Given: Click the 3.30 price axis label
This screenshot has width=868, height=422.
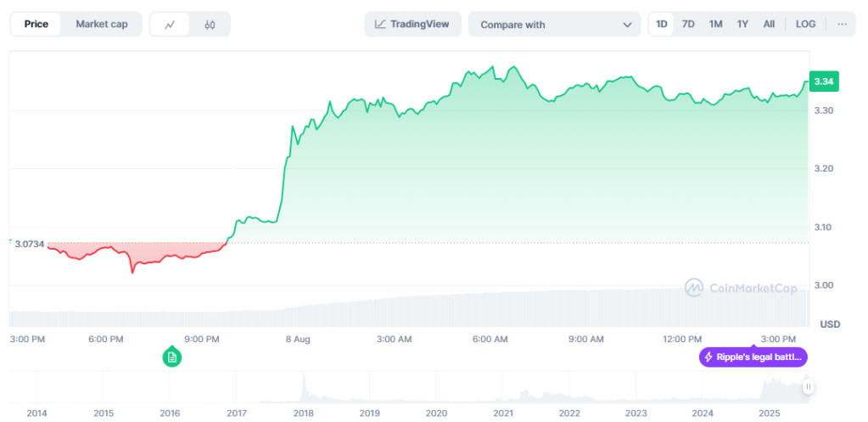Looking at the screenshot, I should click(x=823, y=110).
